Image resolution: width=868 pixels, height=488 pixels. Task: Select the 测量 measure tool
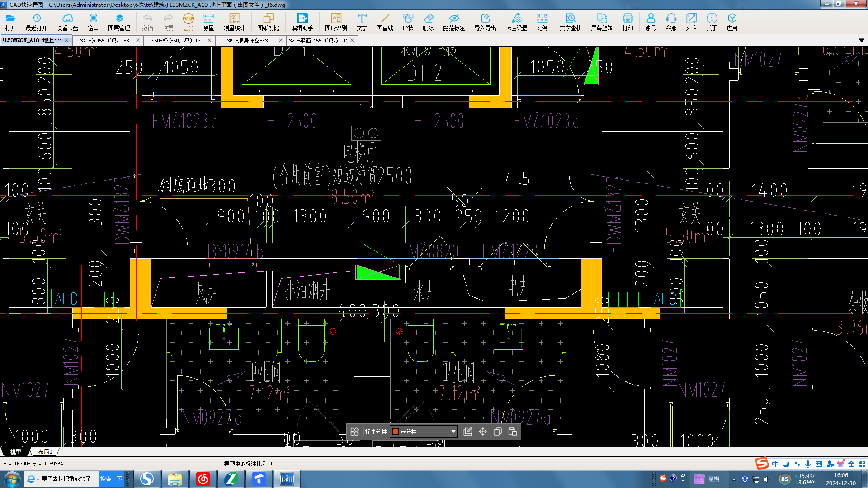click(x=208, y=22)
